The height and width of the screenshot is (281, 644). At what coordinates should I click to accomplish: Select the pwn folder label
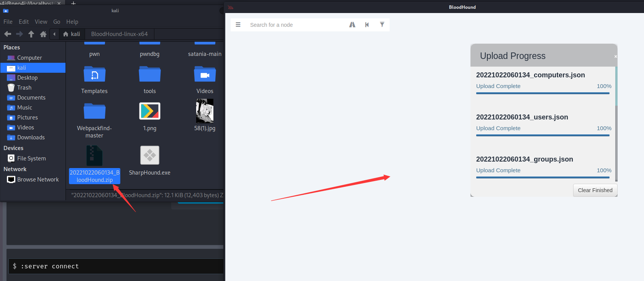pyautogui.click(x=95, y=54)
